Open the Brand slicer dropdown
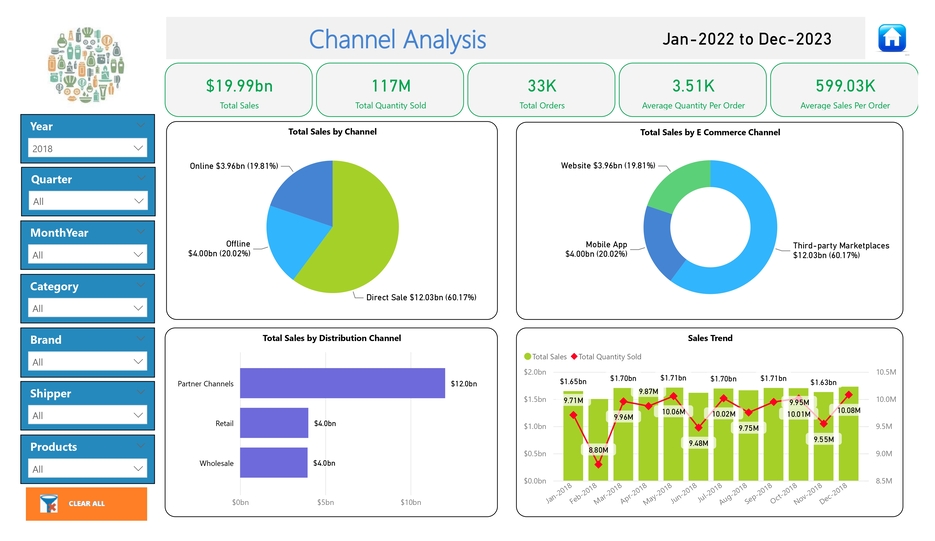 [87, 362]
